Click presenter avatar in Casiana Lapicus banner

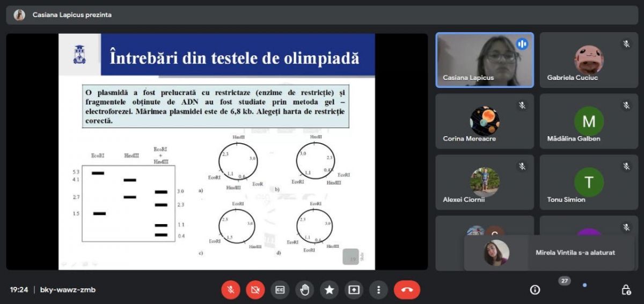19,15
